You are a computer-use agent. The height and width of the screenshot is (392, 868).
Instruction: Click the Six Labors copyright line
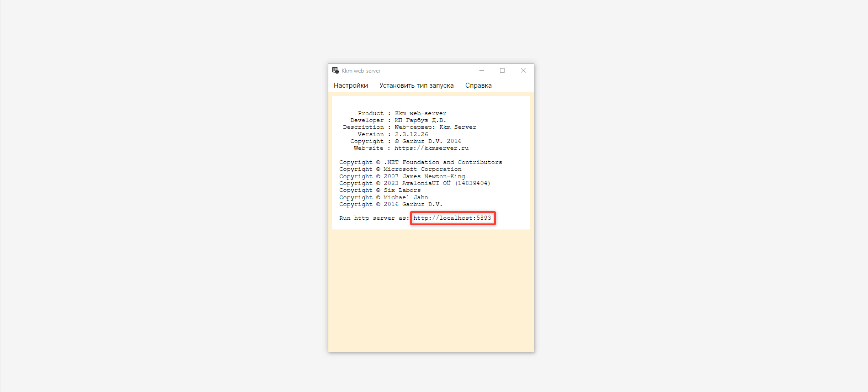coord(380,190)
